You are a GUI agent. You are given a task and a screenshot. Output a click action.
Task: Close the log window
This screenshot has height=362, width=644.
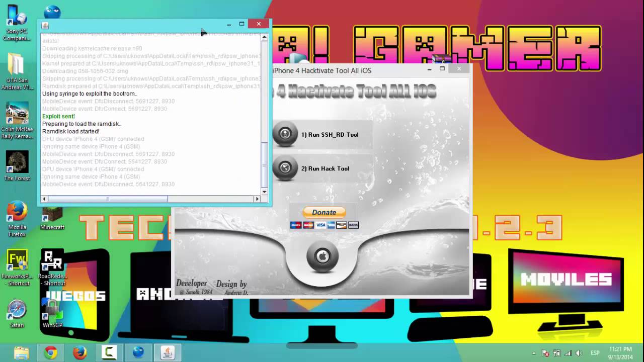click(x=259, y=24)
